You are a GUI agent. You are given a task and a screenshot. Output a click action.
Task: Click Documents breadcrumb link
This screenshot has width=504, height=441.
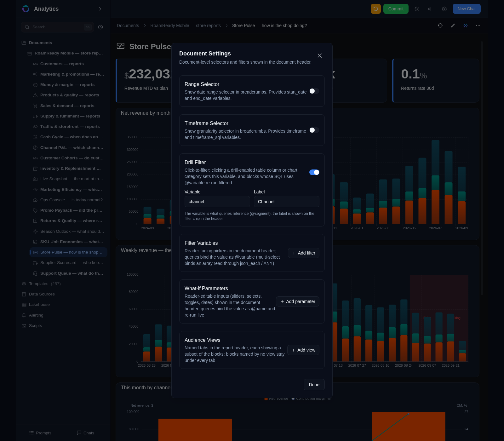pyautogui.click(x=128, y=26)
